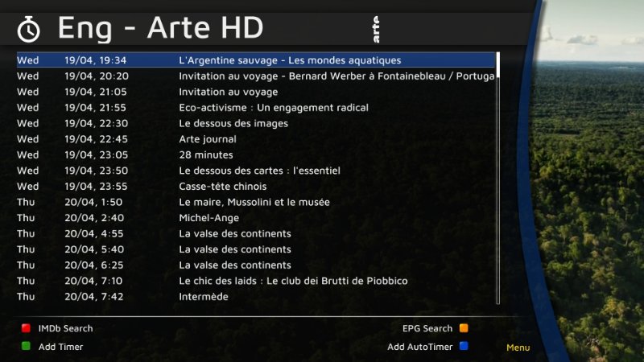Viewport: 644px width, 362px height.
Task: Open EPG Search label
Action: point(427,328)
